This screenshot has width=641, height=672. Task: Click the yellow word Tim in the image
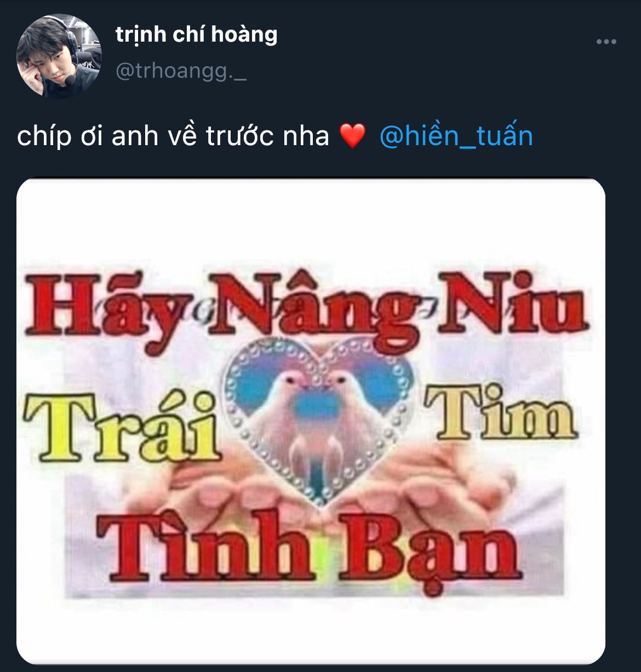coord(500,413)
